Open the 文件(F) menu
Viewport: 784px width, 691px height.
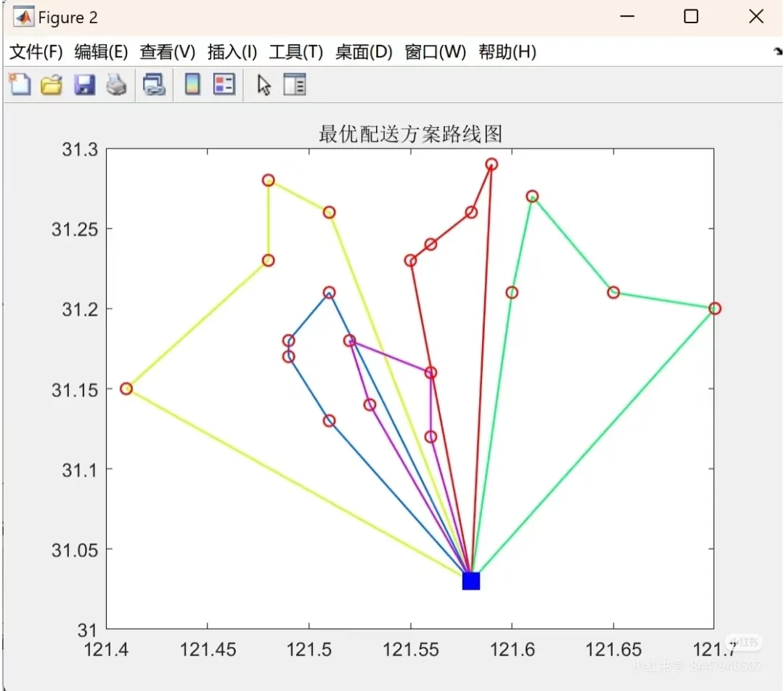tap(36, 52)
